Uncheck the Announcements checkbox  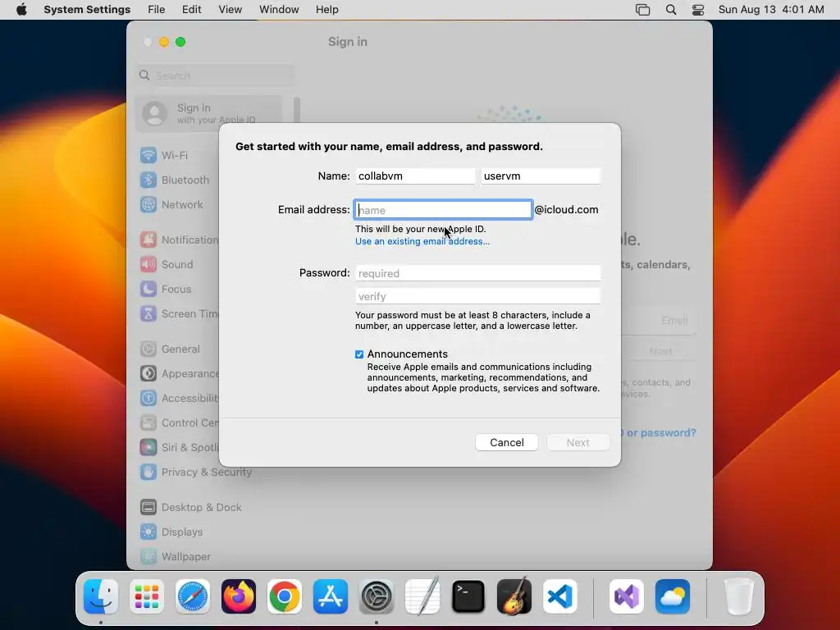pyautogui.click(x=359, y=354)
